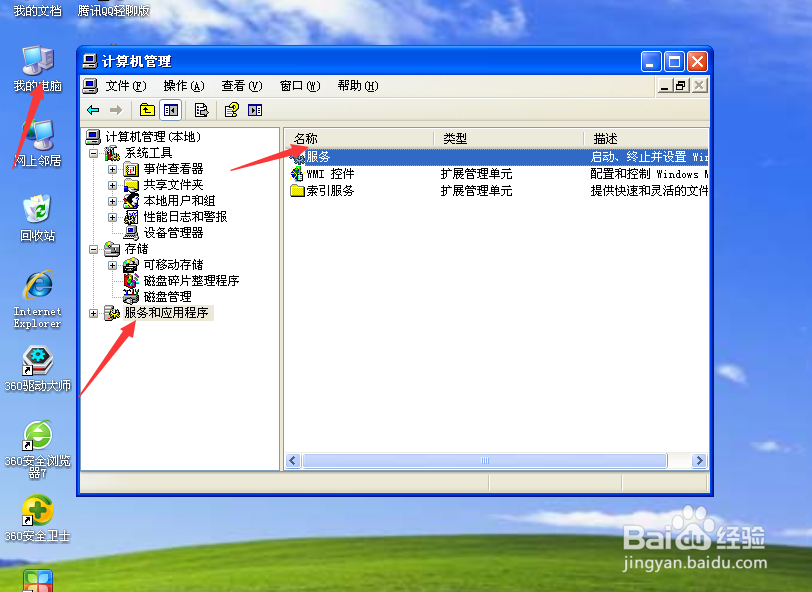Select 系统工具 in the tree
Viewport: 812px width, 592px height.
tap(148, 153)
